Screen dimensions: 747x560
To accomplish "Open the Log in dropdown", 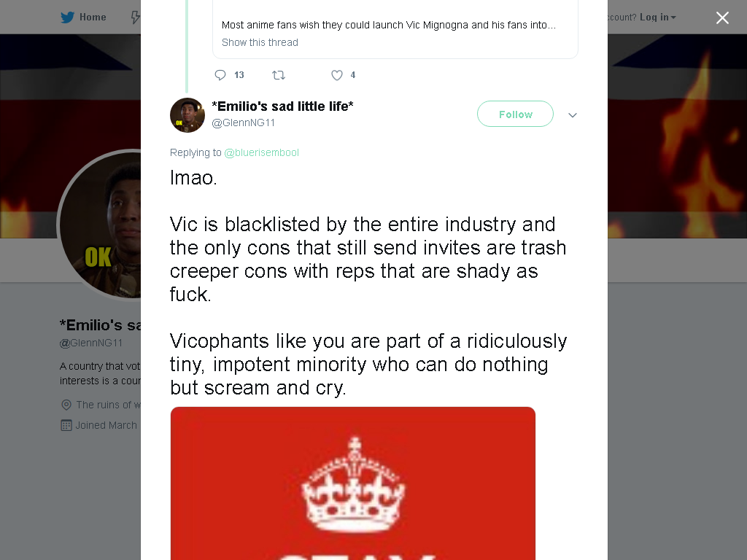I will 657,17.
